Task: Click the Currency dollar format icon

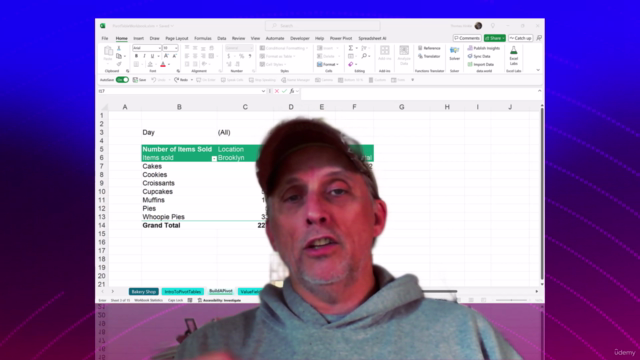Action: (229, 56)
